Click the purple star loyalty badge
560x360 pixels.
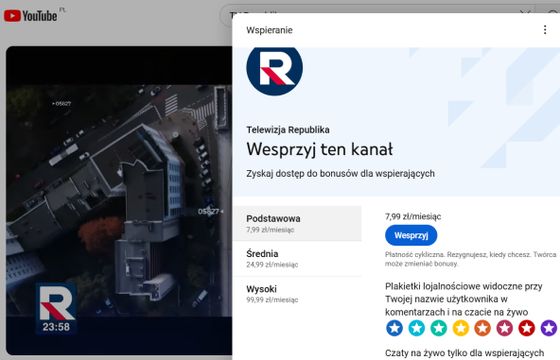(x=549, y=328)
